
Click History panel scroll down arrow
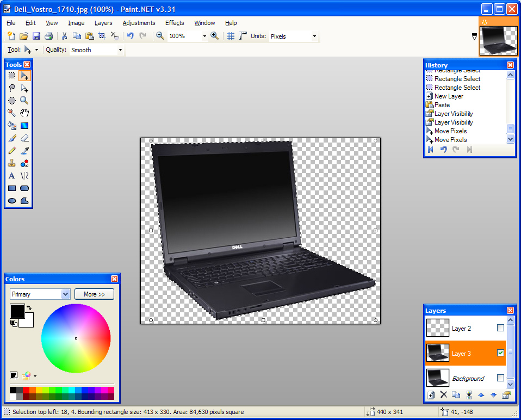point(510,139)
